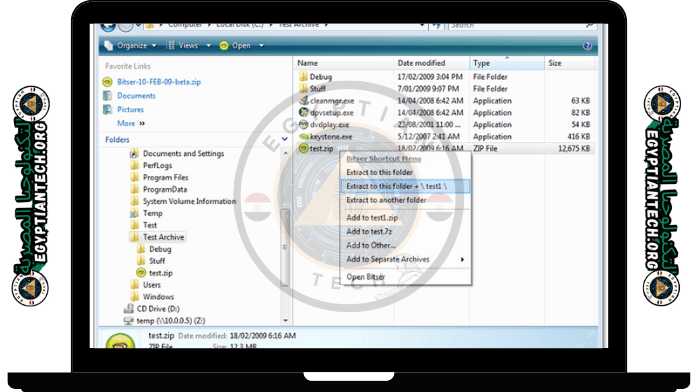
Task: Click the CD Drive (D:) icon in tree
Action: (x=129, y=308)
